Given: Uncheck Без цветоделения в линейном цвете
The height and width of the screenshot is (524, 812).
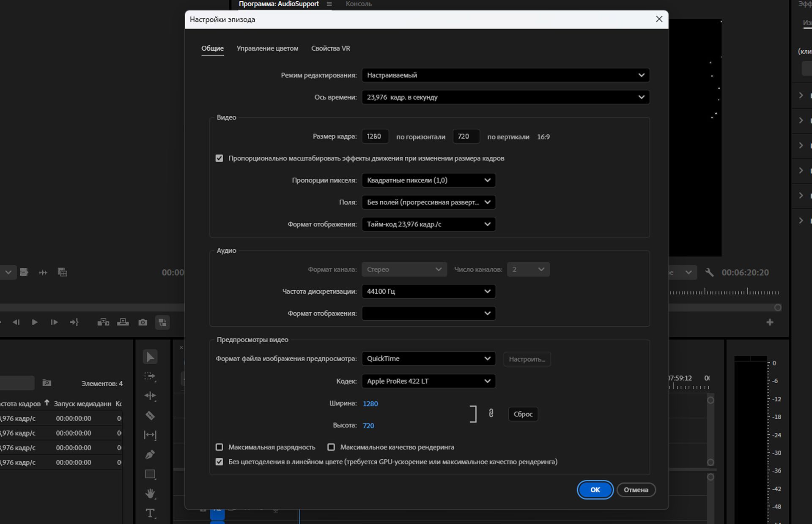Looking at the screenshot, I should [219, 461].
